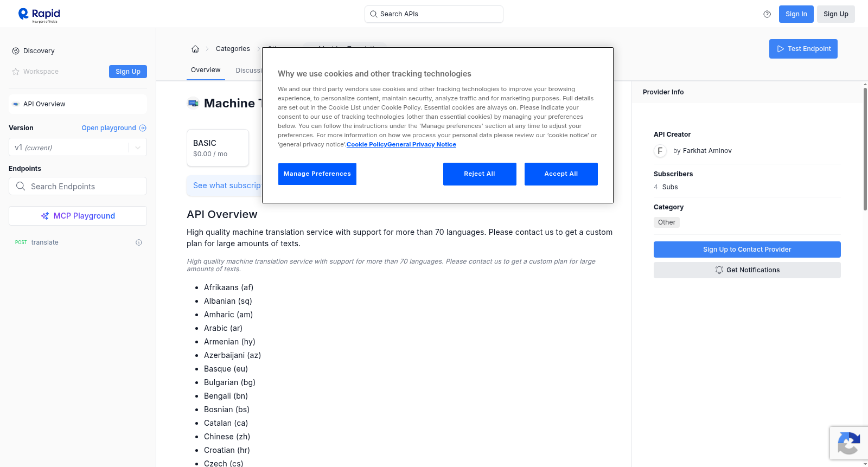The image size is (868, 467).
Task: Click the API Overview heading
Action: tap(222, 214)
